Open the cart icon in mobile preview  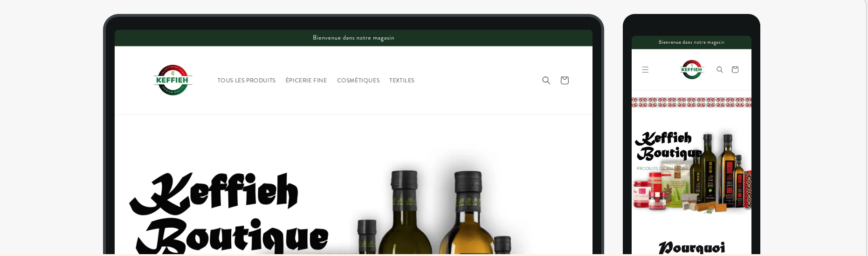tap(735, 70)
